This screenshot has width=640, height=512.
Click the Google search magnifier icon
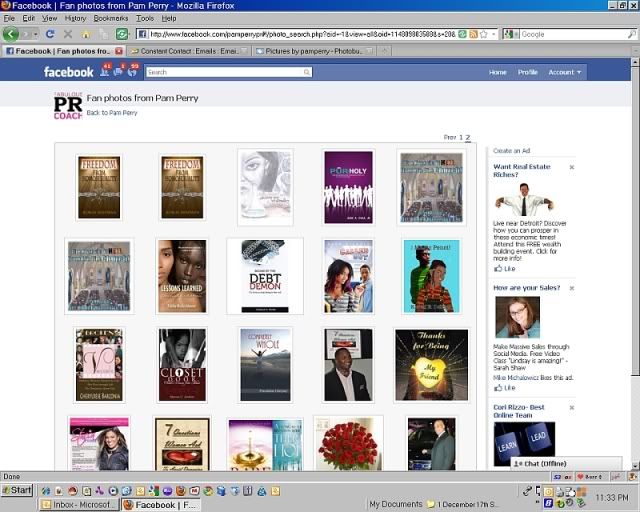coord(631,34)
